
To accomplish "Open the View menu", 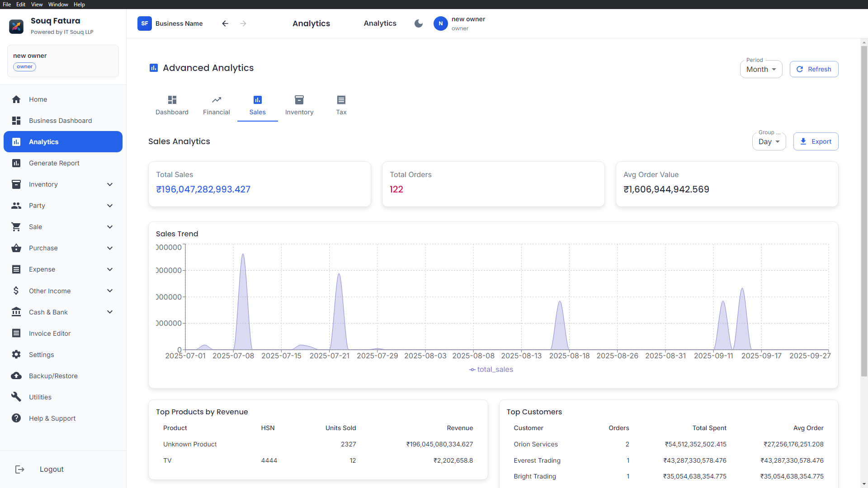I will 37,4.
